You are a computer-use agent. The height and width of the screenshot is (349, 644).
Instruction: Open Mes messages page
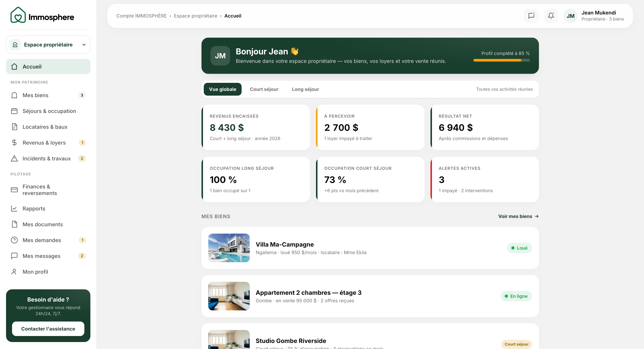[48, 256]
